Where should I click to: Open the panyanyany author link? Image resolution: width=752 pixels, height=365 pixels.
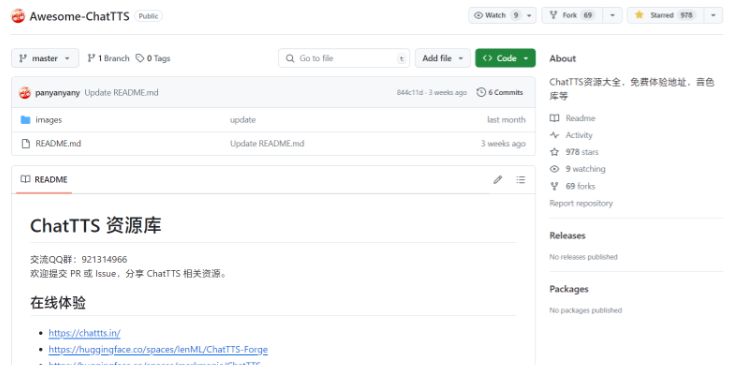click(58, 93)
